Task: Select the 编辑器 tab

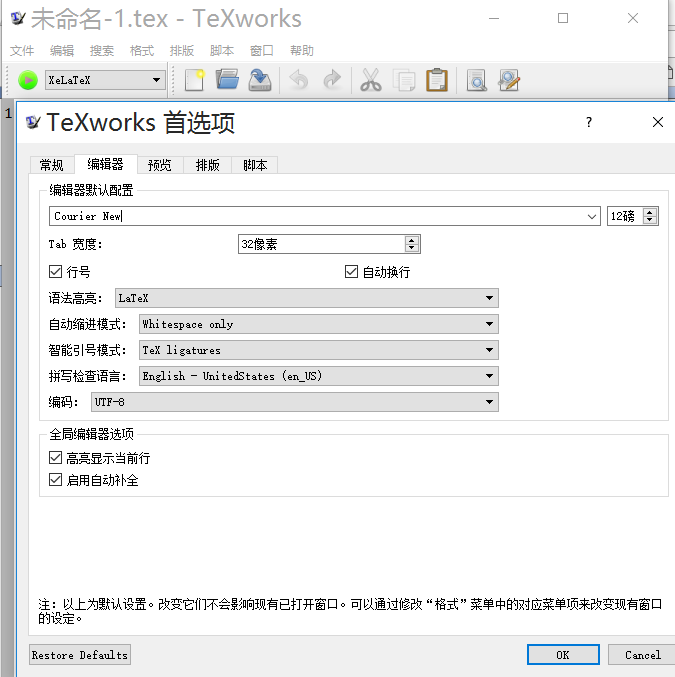Action: 105,164
